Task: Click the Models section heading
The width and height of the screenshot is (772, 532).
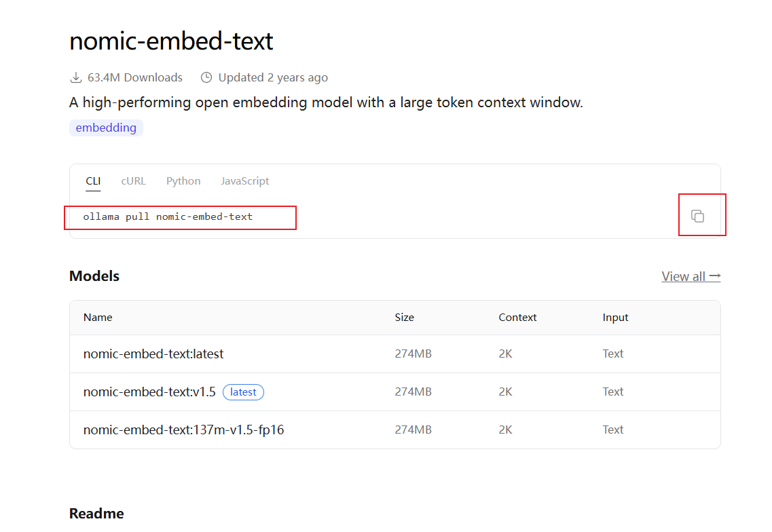Action: coord(94,276)
